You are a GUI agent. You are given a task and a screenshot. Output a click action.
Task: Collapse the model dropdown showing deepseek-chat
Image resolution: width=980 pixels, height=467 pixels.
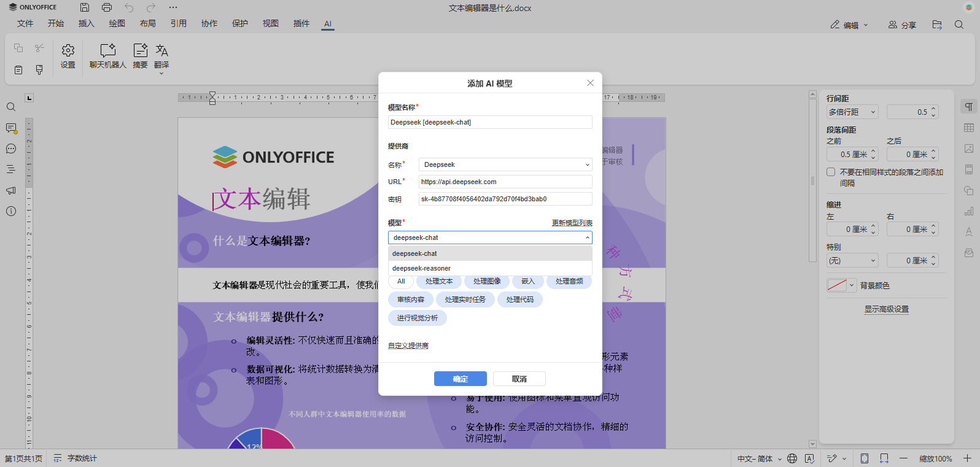click(x=490, y=237)
